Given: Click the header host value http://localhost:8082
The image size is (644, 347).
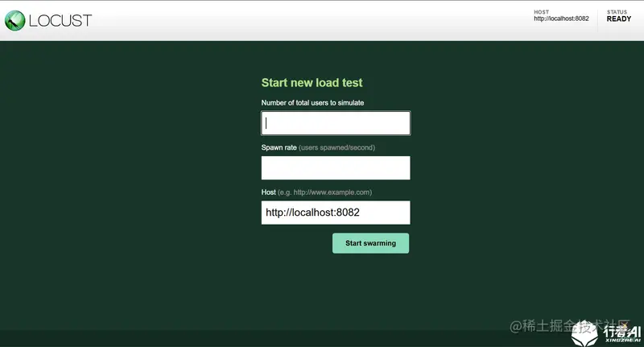Looking at the screenshot, I should click(561, 19).
